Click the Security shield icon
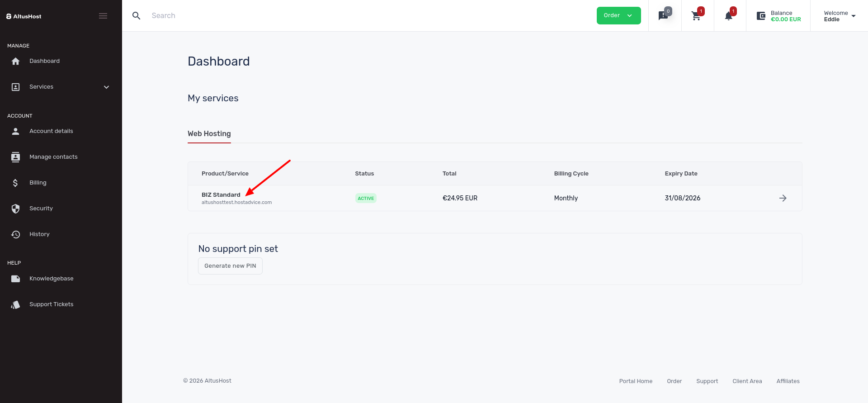This screenshot has height=403, width=868. click(15, 209)
